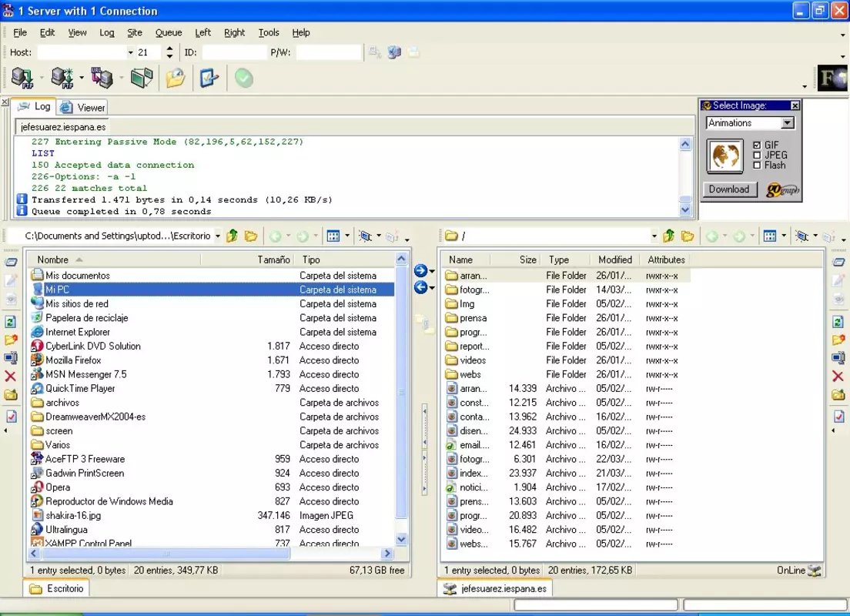Screen dimensions: 850x616
Task: Go up one folder in local pane
Action: tap(233, 236)
